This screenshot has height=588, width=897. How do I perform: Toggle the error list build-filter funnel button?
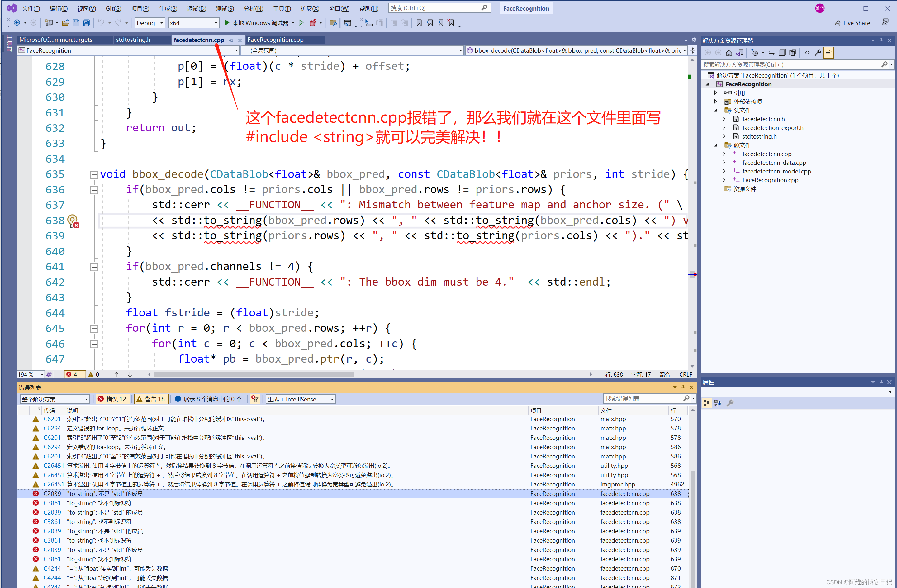pos(255,399)
